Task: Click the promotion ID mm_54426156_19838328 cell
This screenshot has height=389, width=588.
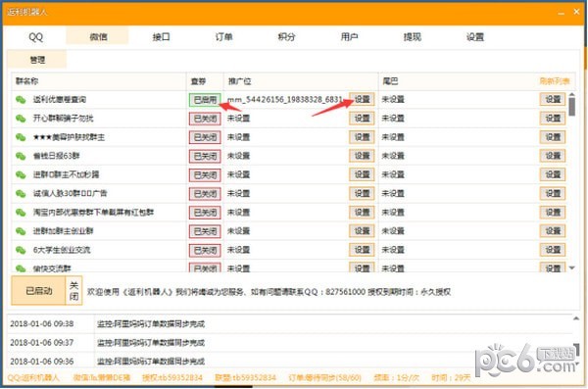Action: pos(284,99)
